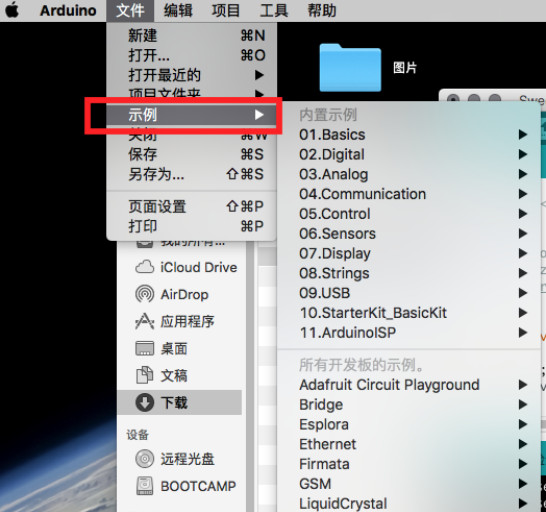Select 应用程序 in Finder sidebar
Image resolution: width=546 pixels, height=512 pixels.
(x=175, y=321)
